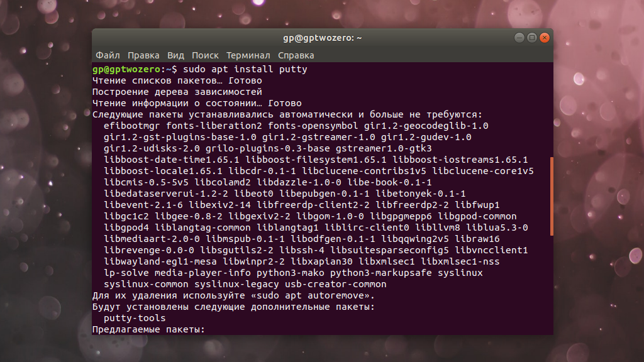Click the package name libedataserverui-1.2-2

point(166,194)
